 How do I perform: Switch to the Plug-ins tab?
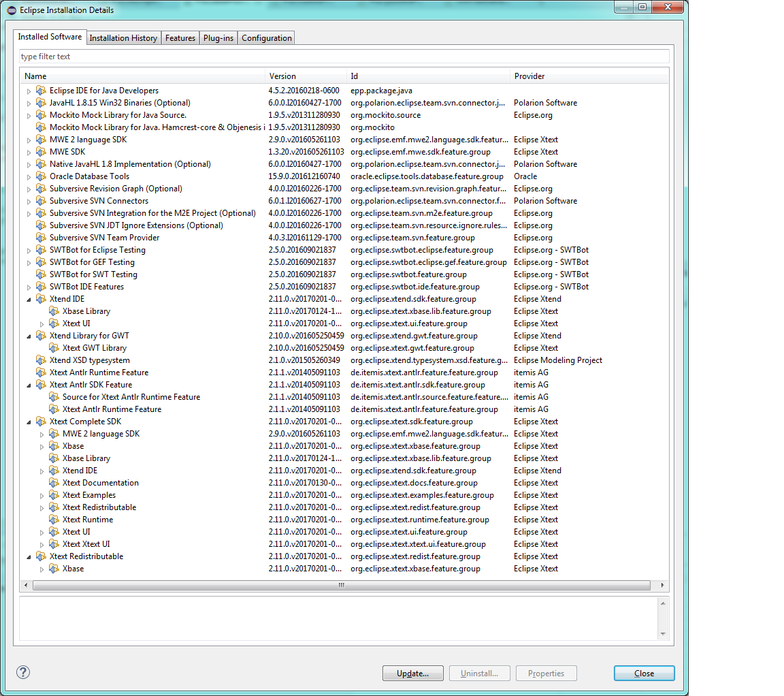[218, 38]
